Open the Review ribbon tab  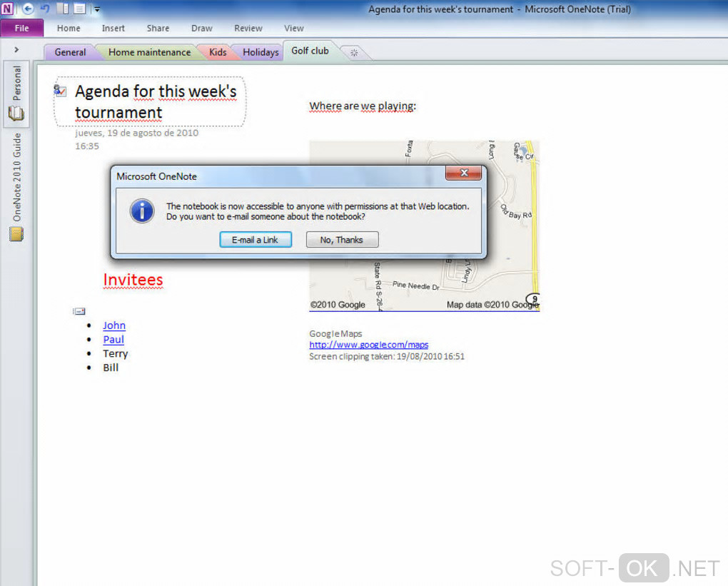pyautogui.click(x=248, y=29)
